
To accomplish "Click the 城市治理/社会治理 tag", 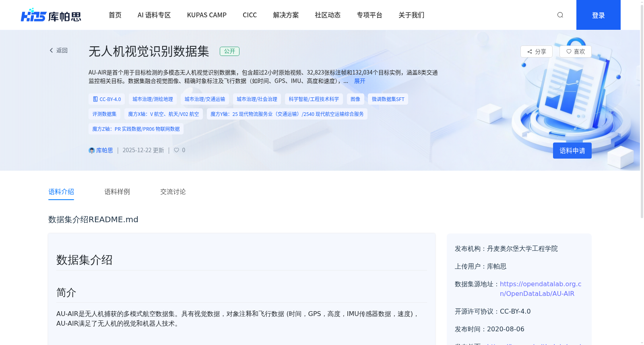I will click(x=257, y=99).
